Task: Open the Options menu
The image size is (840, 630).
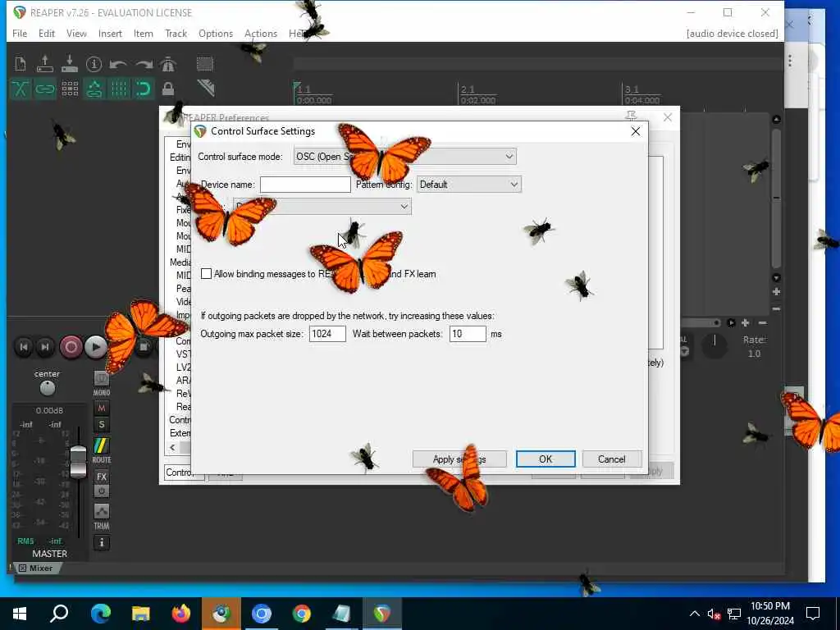Action: pos(216,33)
